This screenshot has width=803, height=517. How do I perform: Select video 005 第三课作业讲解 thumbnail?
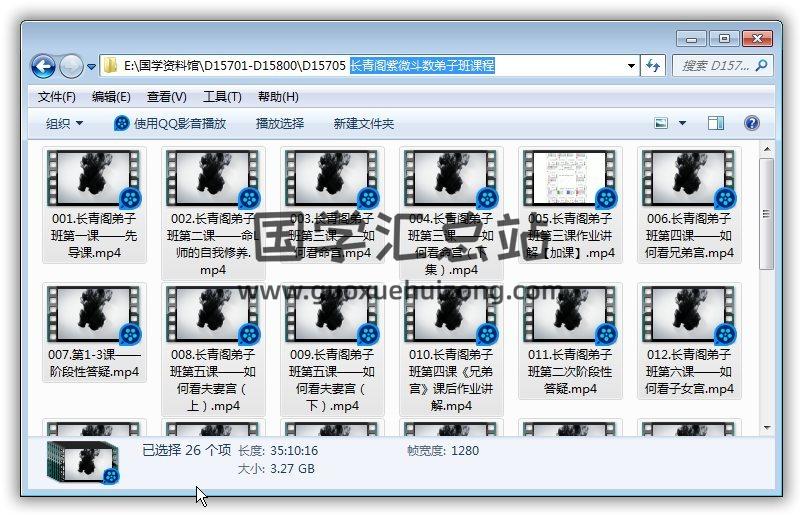click(x=569, y=178)
